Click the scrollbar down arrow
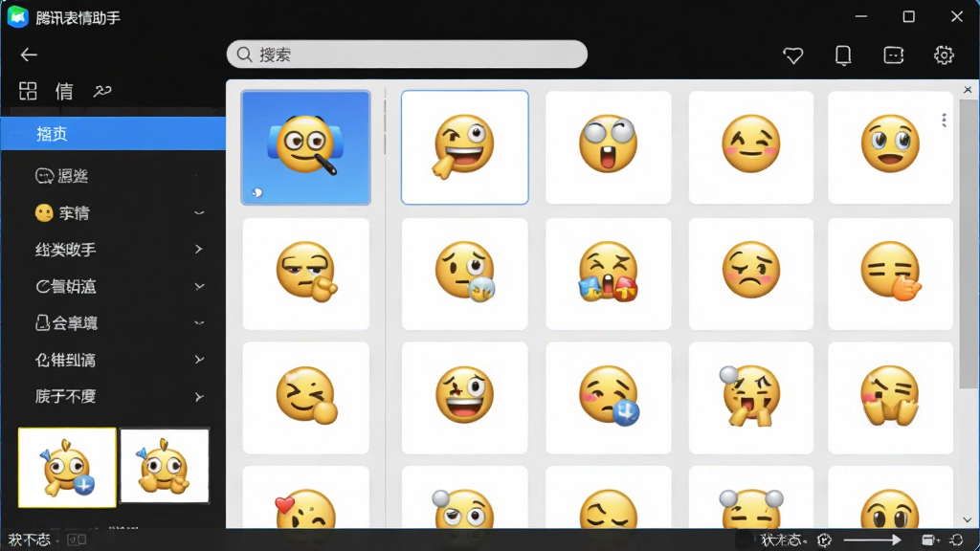Screen dimensions: 980x551 point(968,519)
